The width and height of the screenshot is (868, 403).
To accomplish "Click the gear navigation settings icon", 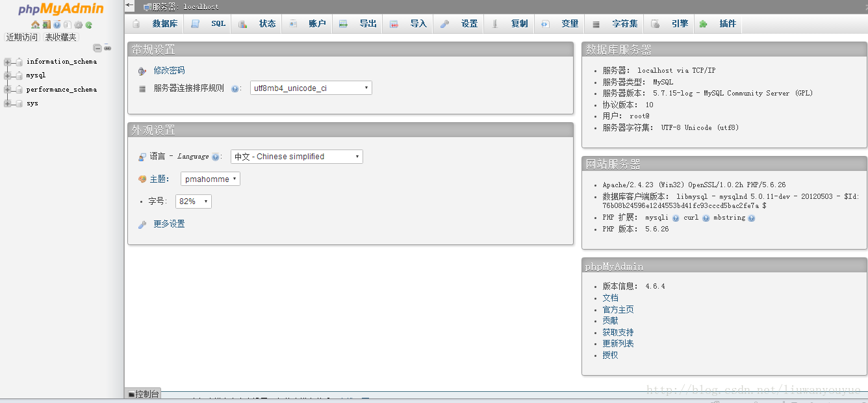I will tap(78, 25).
